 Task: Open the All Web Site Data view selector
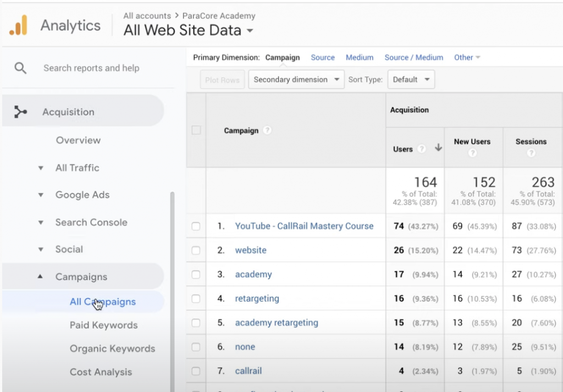(189, 30)
